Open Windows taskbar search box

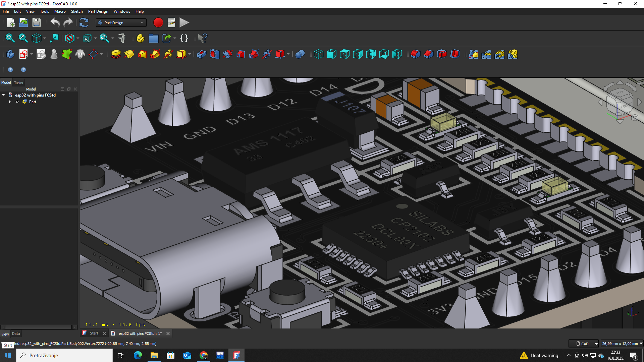click(64, 355)
